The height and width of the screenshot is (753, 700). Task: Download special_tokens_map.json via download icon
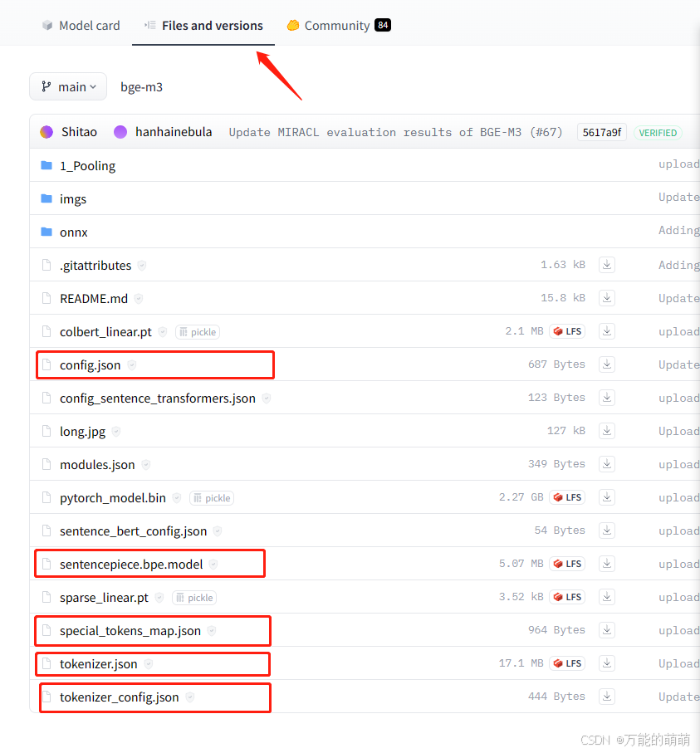tap(607, 629)
